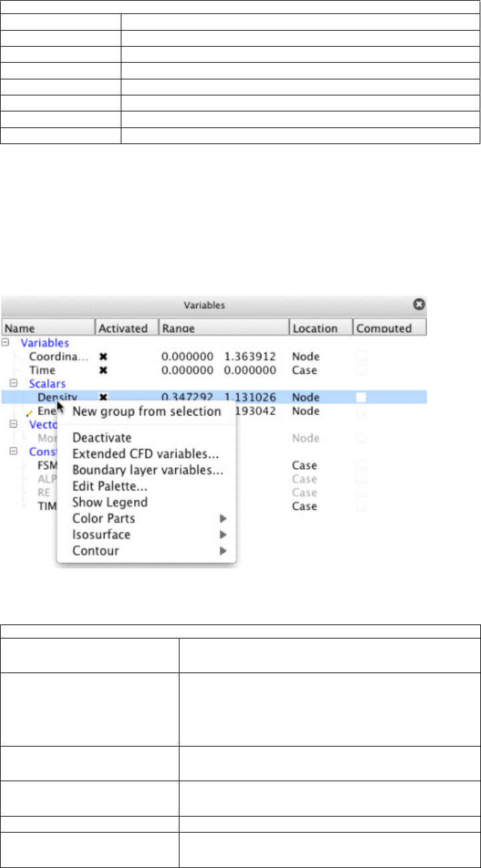Tick the Computed checkbox for Coordinates row
Image resolution: width=481 pixels, height=868 pixels.
pyautogui.click(x=361, y=356)
